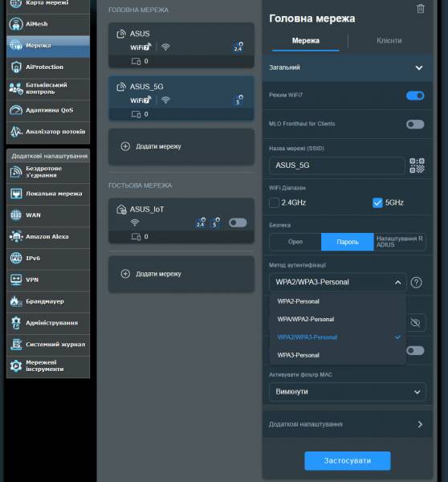The image size is (448, 482).
Task: Open the Системний журнал icon
Action: [16, 345]
